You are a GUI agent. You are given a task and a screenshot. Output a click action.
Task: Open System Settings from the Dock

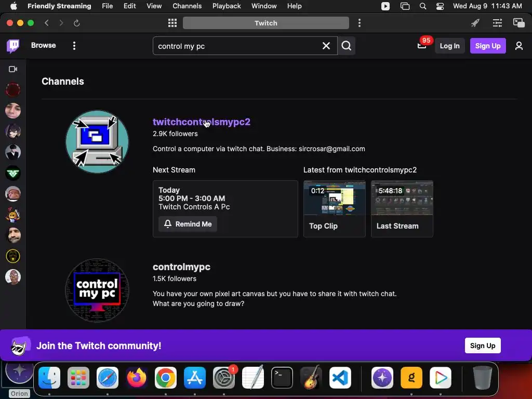point(224,378)
